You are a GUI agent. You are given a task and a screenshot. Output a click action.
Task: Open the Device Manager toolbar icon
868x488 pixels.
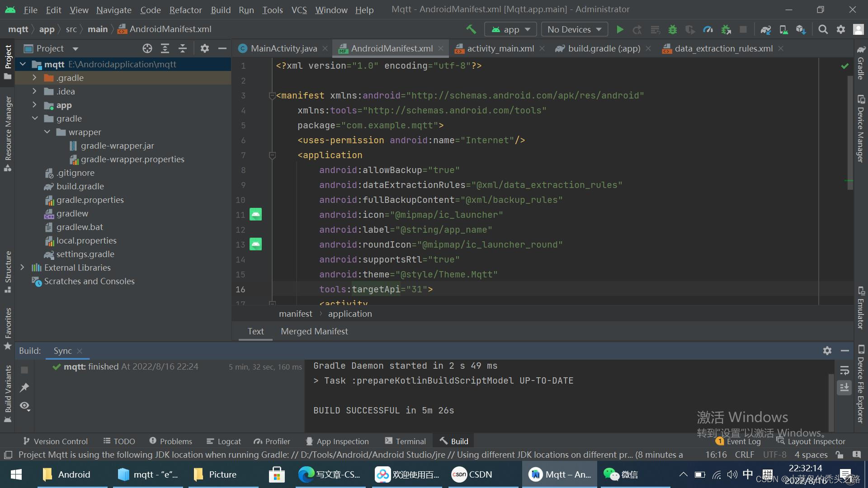(783, 29)
